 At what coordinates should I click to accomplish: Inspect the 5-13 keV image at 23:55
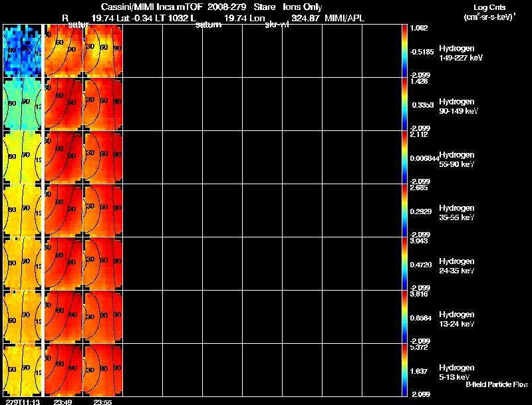pyautogui.click(x=103, y=370)
